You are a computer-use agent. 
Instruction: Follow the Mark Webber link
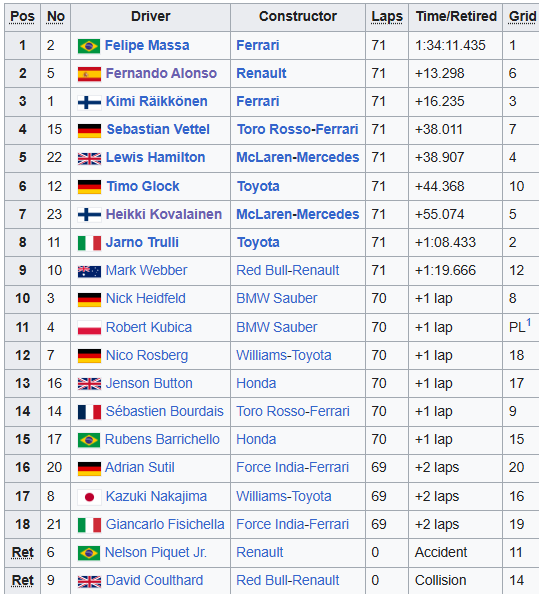coord(147,270)
